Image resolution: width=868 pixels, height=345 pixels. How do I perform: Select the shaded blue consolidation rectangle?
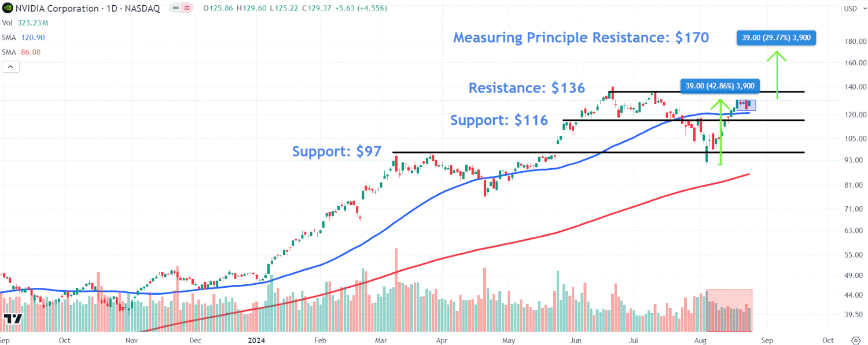tap(745, 105)
